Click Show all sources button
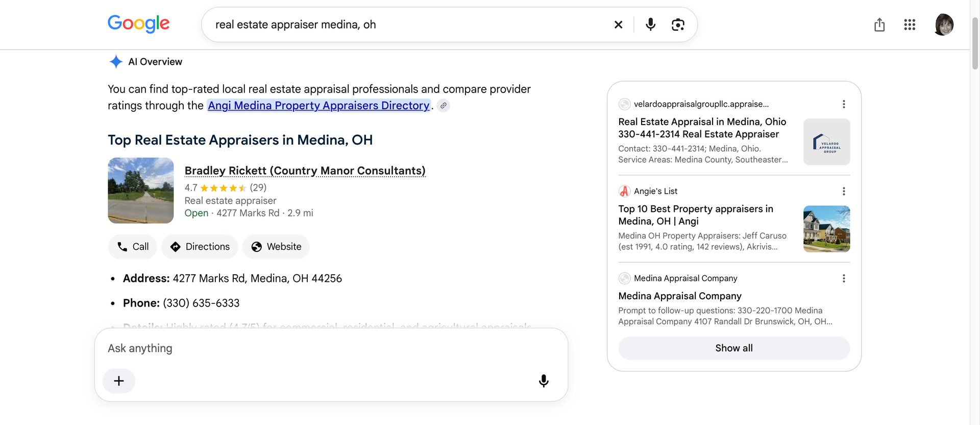This screenshot has width=980, height=425. pos(734,348)
